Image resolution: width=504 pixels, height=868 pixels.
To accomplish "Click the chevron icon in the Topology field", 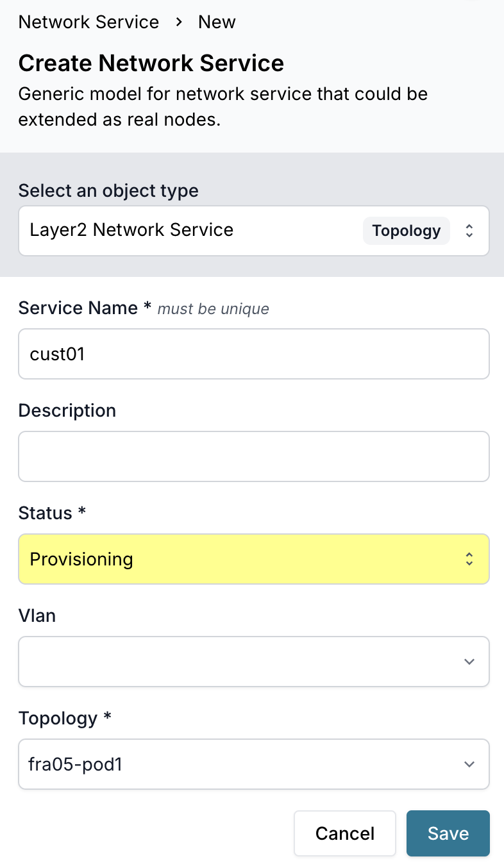I will [469, 764].
